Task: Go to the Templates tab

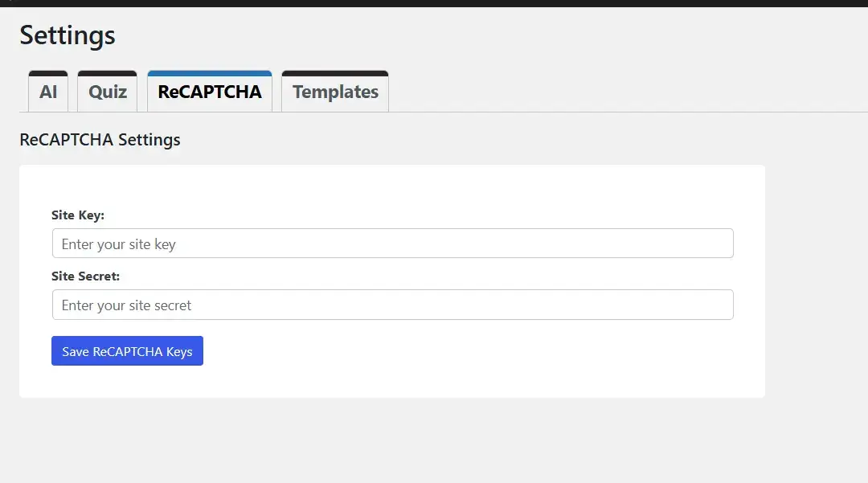Action: pos(335,92)
